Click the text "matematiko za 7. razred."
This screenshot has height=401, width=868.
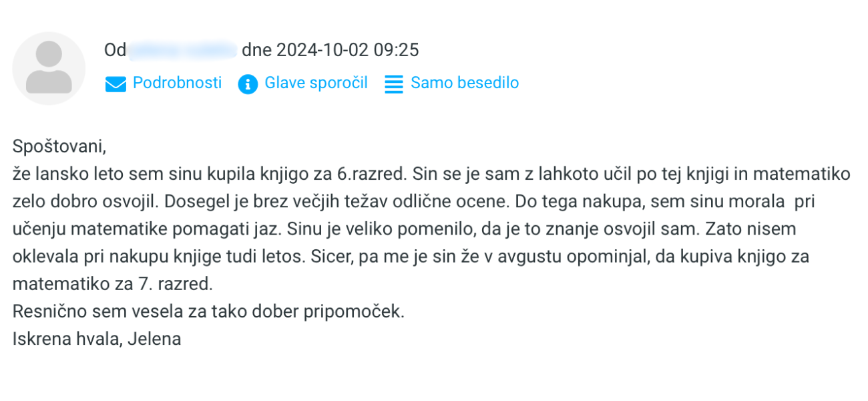click(112, 283)
